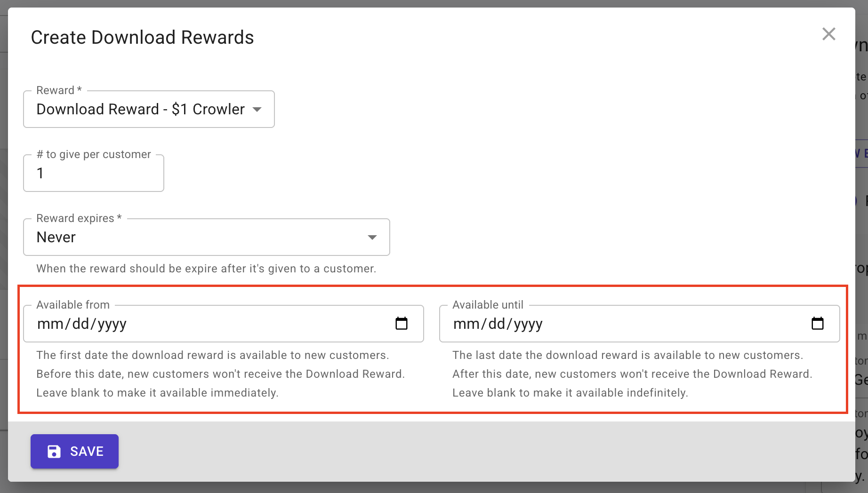Focus the # to give per customer field

tap(93, 174)
